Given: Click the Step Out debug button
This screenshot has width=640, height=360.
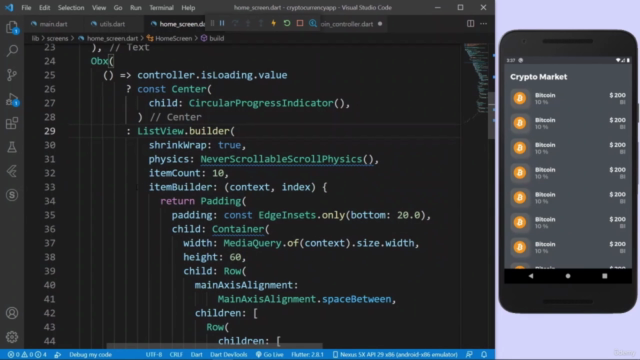Looking at the screenshot, I should pos(261,24).
